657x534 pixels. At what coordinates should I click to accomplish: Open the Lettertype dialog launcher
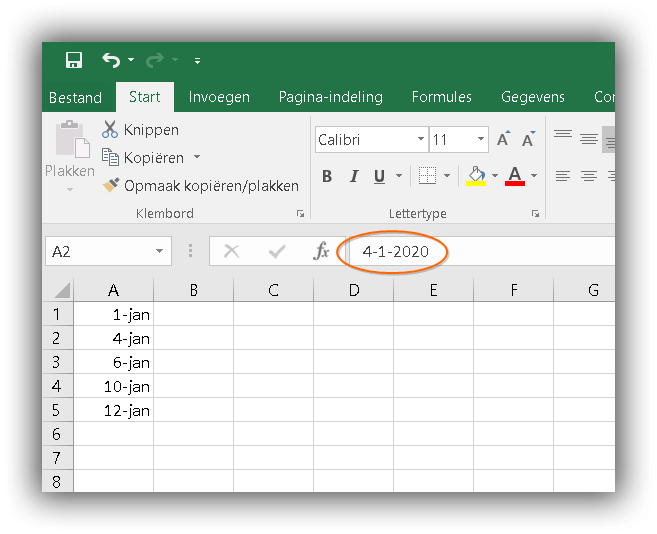[x=535, y=214]
